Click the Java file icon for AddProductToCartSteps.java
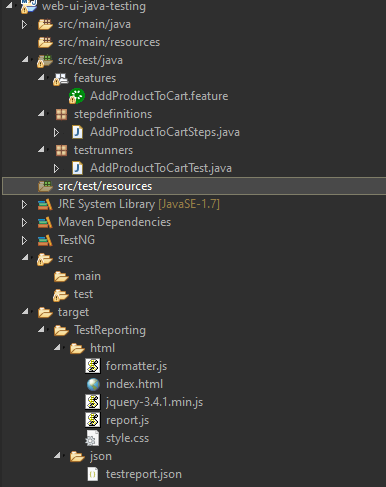Image resolution: width=386 pixels, height=487 pixels. 77,132
